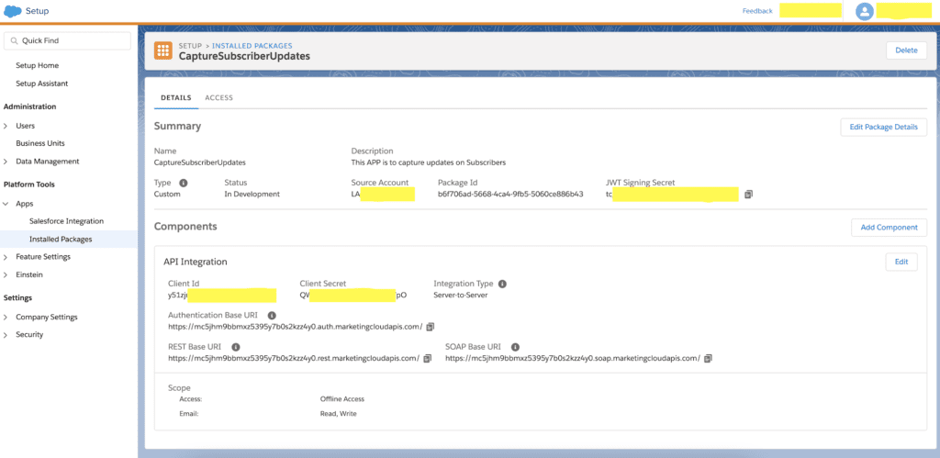Collapse the Apps section chevron

click(x=6, y=204)
